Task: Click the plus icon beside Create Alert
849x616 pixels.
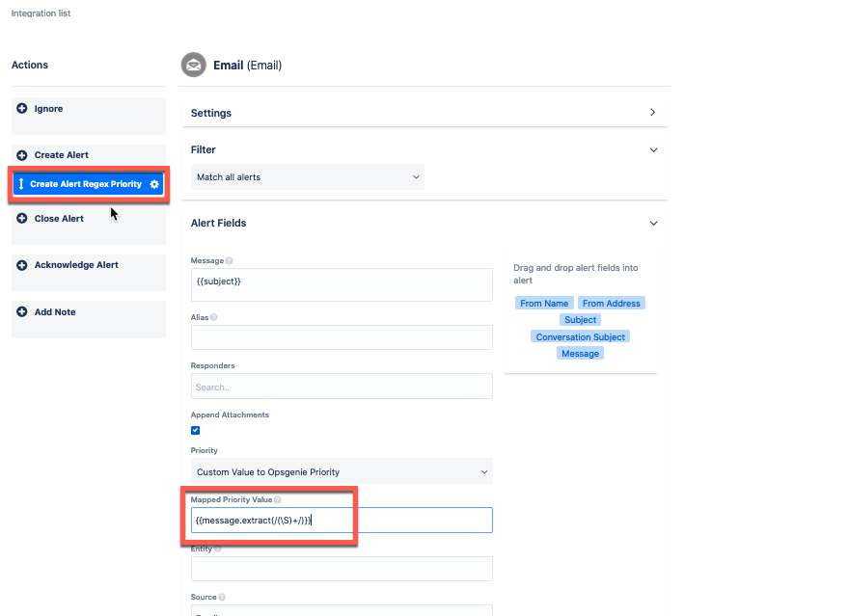Action: (21, 155)
